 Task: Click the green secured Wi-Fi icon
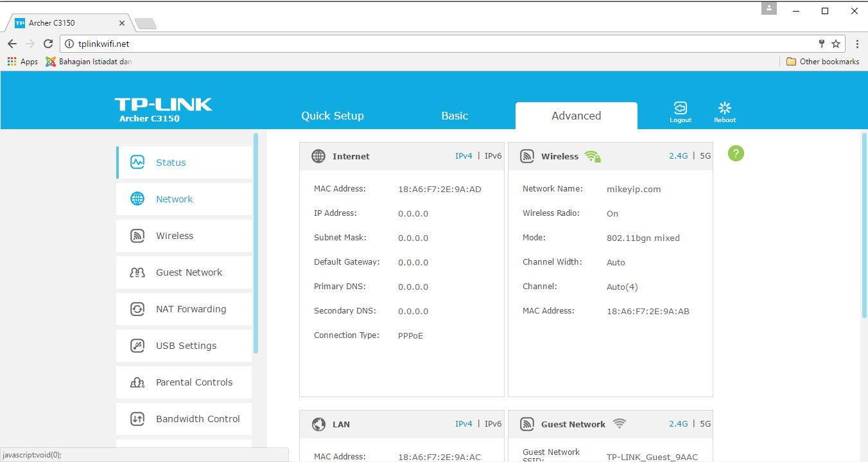[593, 156]
